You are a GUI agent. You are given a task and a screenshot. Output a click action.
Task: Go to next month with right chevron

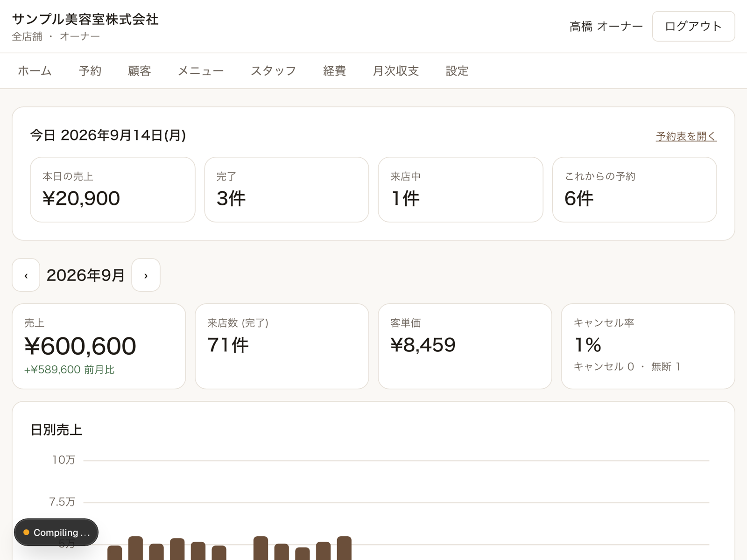click(146, 275)
